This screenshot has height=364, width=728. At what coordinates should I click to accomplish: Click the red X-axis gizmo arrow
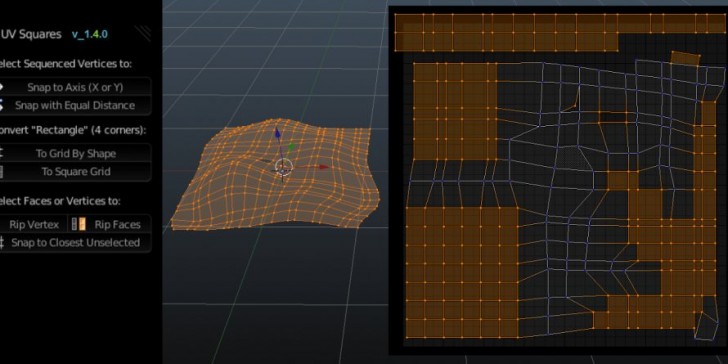[x=324, y=167]
